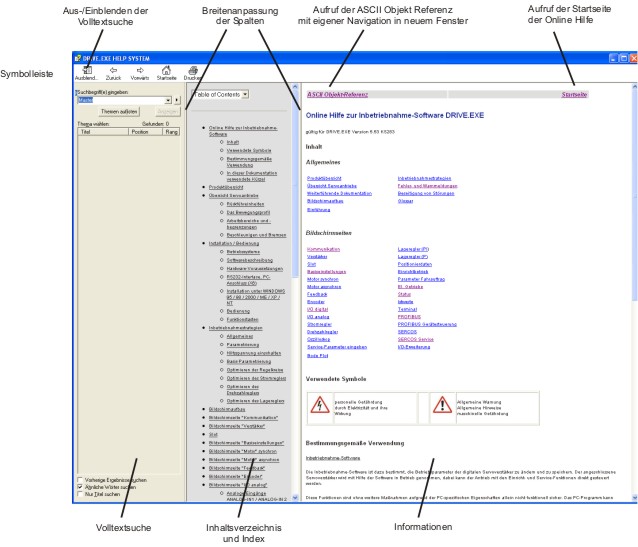Open 'PROFIBUS Gerätesteuerung' link
Screen dimensions: 638x547
[x=427, y=324]
